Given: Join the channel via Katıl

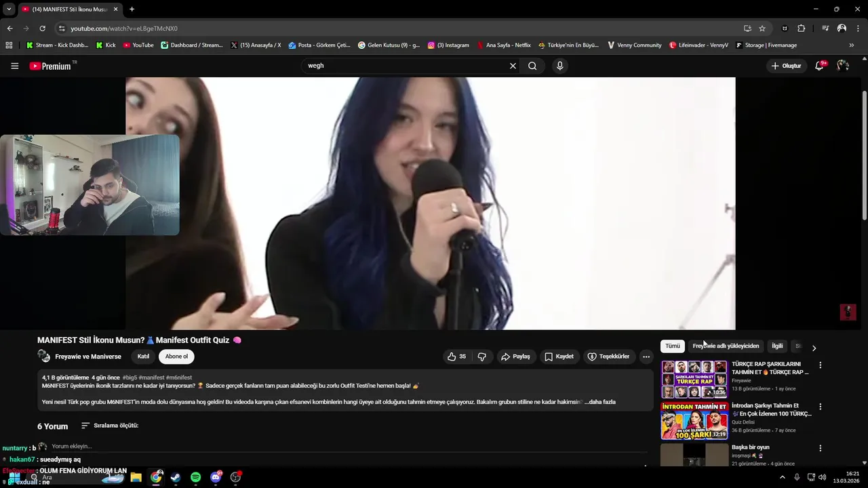Looking at the screenshot, I should (143, 357).
